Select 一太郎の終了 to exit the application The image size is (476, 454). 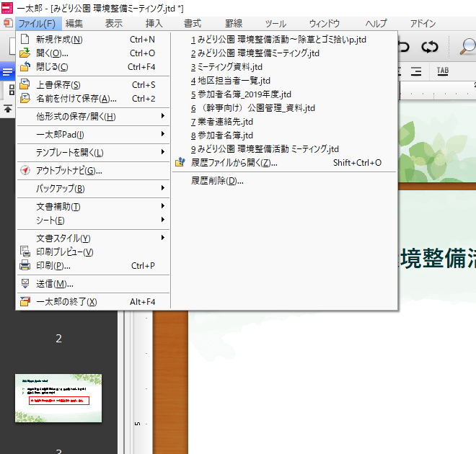(66, 302)
